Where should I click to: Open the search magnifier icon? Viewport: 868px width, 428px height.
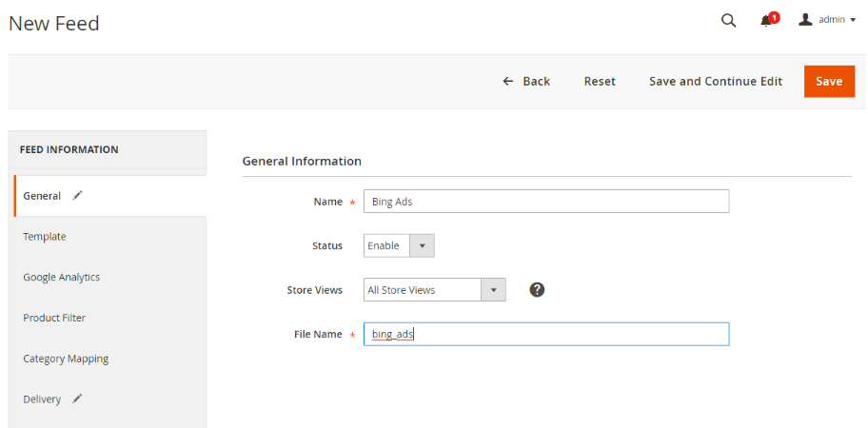click(728, 21)
